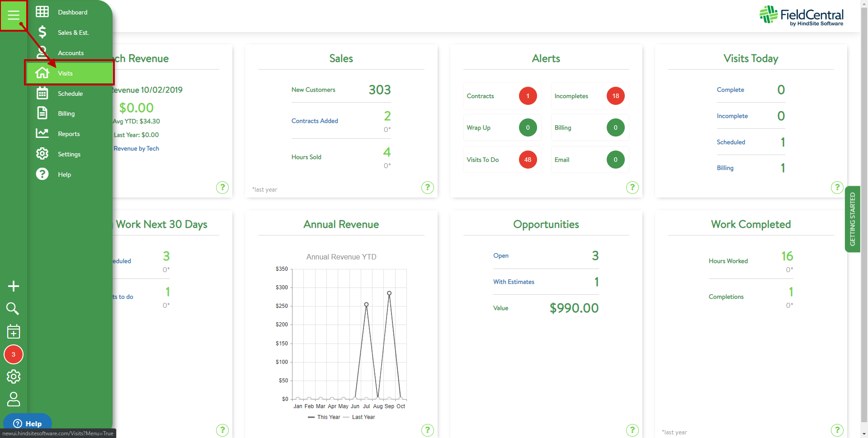This screenshot has width=868, height=438.
Task: Open the Dashboard menu item
Action: click(x=72, y=12)
